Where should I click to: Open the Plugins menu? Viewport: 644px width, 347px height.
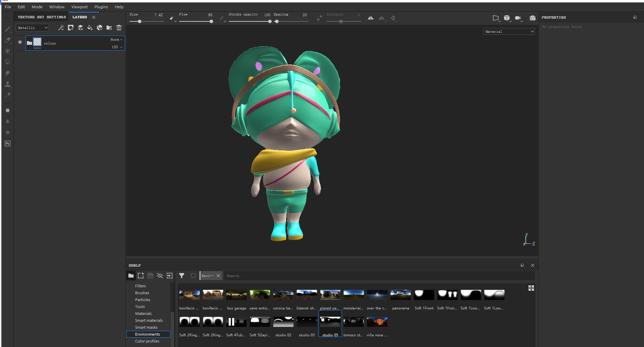click(x=101, y=7)
